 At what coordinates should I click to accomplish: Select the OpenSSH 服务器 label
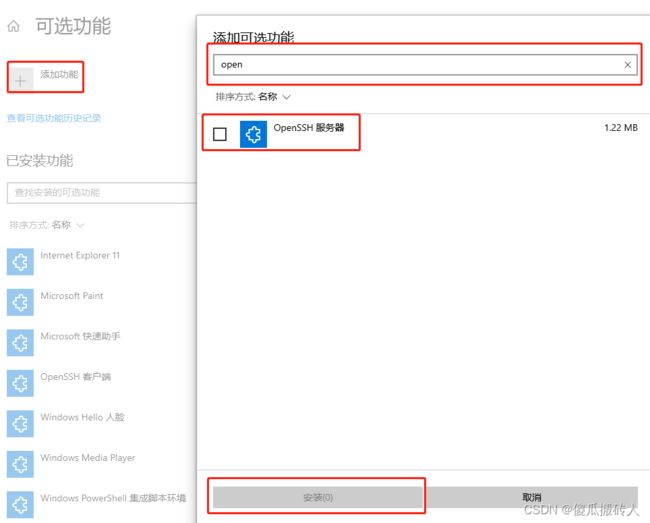309,128
